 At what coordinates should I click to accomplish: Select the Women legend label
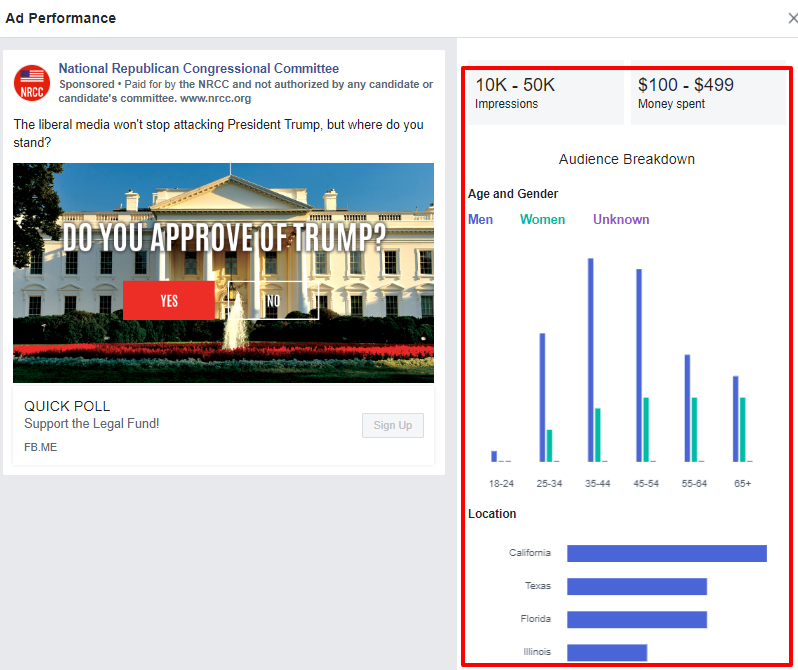pos(543,219)
